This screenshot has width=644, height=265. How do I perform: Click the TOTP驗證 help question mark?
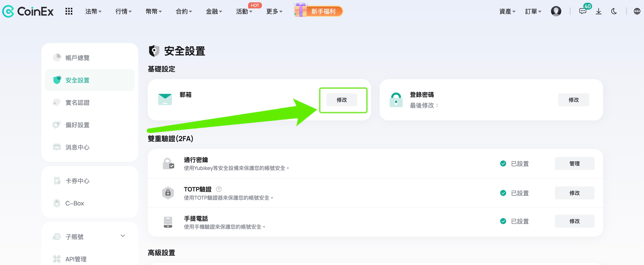tap(219, 189)
